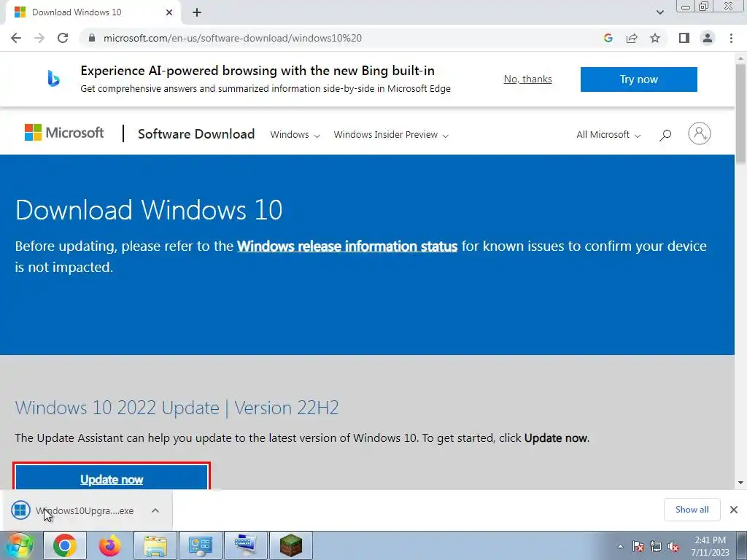Expand the All Microsoft menu

pyautogui.click(x=608, y=135)
